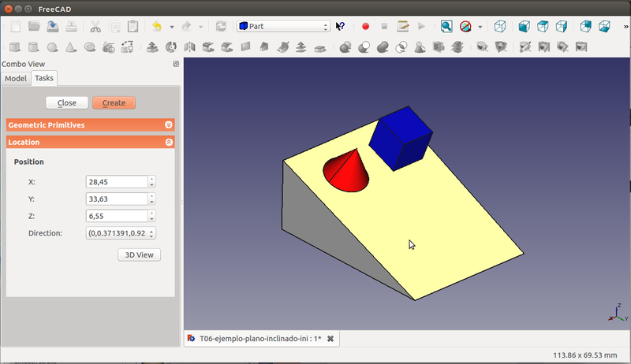
Task: Click the Z position spinner arrows
Action: coord(151,216)
